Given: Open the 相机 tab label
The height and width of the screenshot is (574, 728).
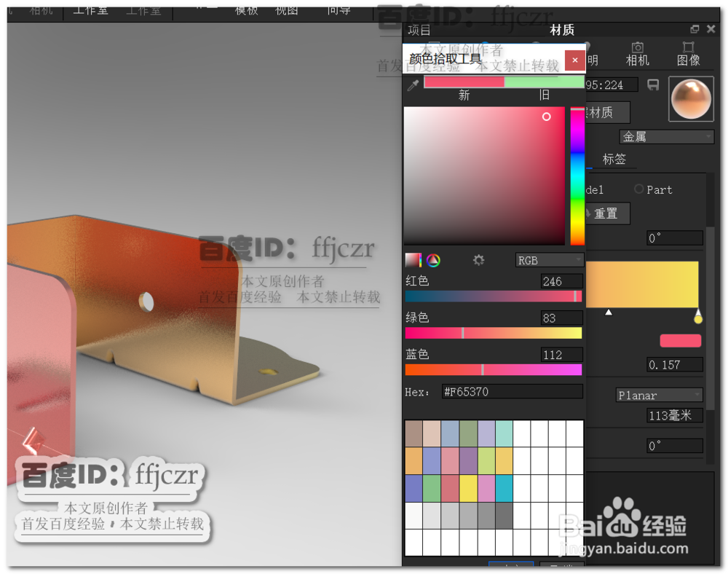Looking at the screenshot, I should (638, 60).
